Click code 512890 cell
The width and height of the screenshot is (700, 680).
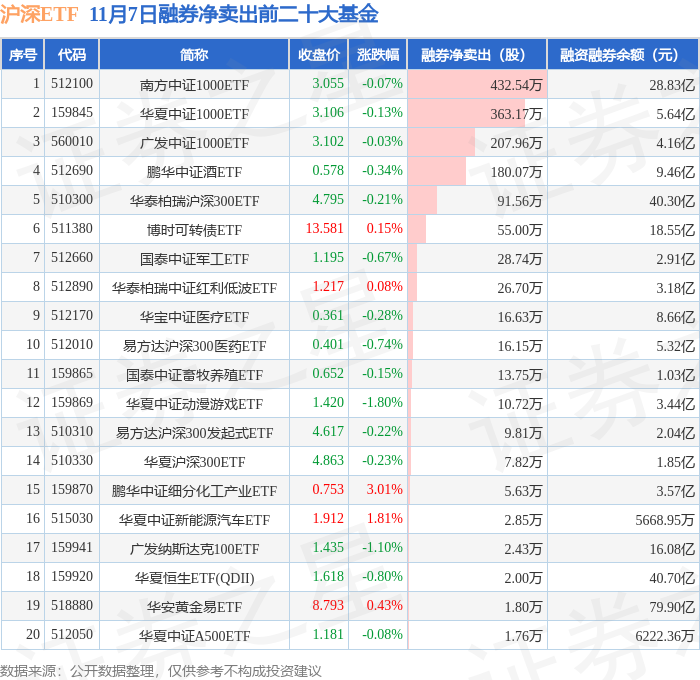click(x=72, y=287)
